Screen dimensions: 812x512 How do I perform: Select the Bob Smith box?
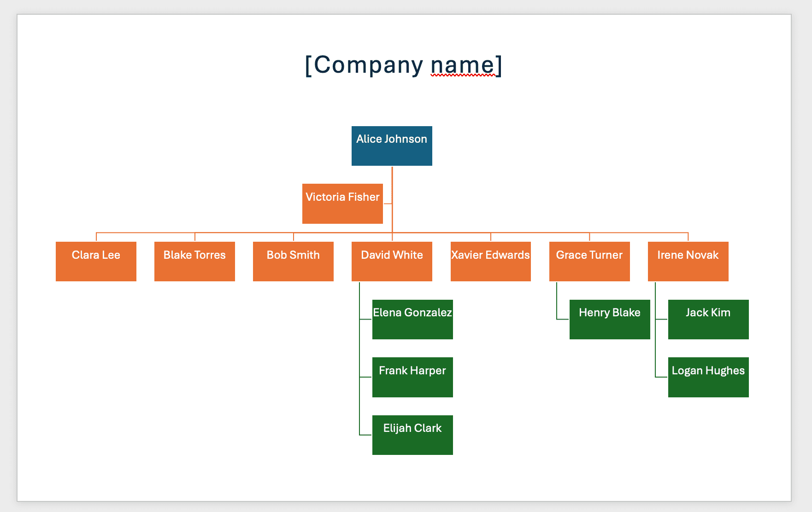[x=293, y=262]
